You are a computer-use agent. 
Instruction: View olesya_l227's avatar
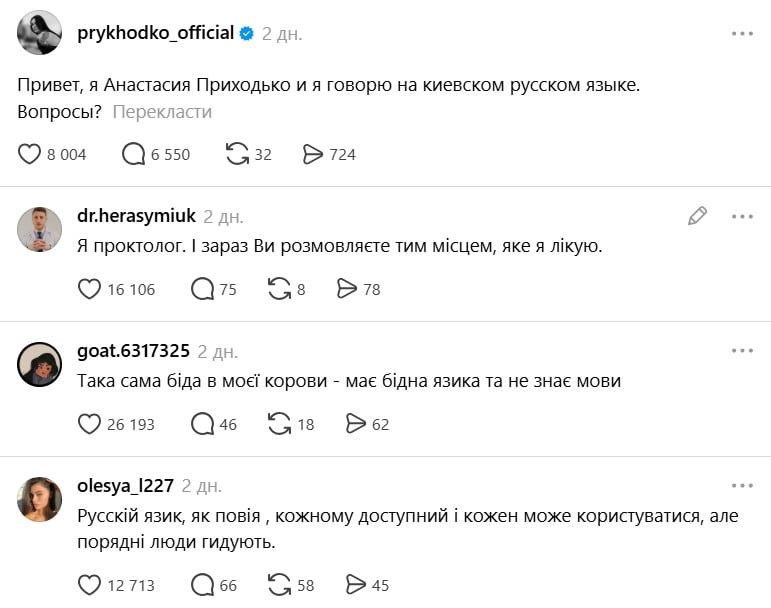point(40,499)
